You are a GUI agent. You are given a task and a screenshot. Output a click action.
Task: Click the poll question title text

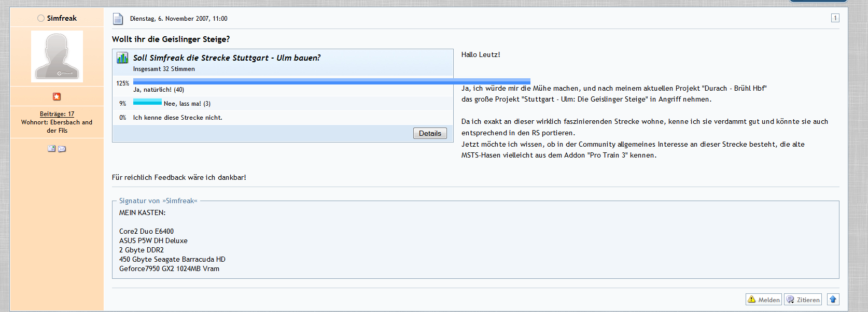pyautogui.click(x=227, y=58)
